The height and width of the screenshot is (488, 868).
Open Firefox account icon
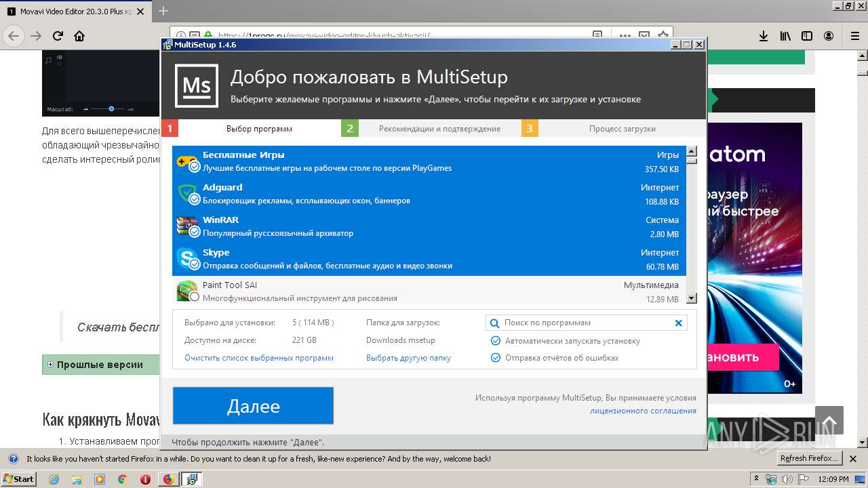(x=829, y=36)
